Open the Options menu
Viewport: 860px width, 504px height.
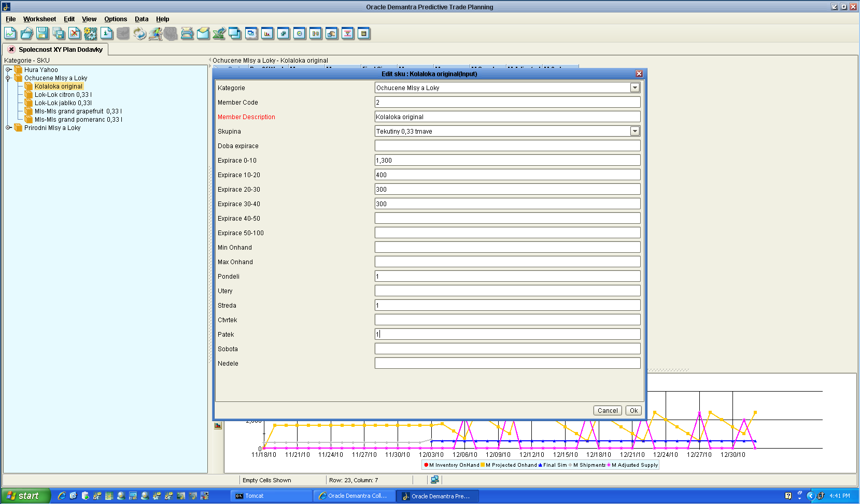[116, 19]
